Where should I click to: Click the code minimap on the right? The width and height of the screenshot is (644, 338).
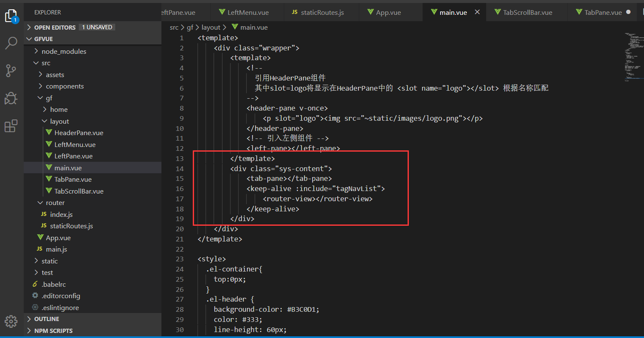point(633,57)
